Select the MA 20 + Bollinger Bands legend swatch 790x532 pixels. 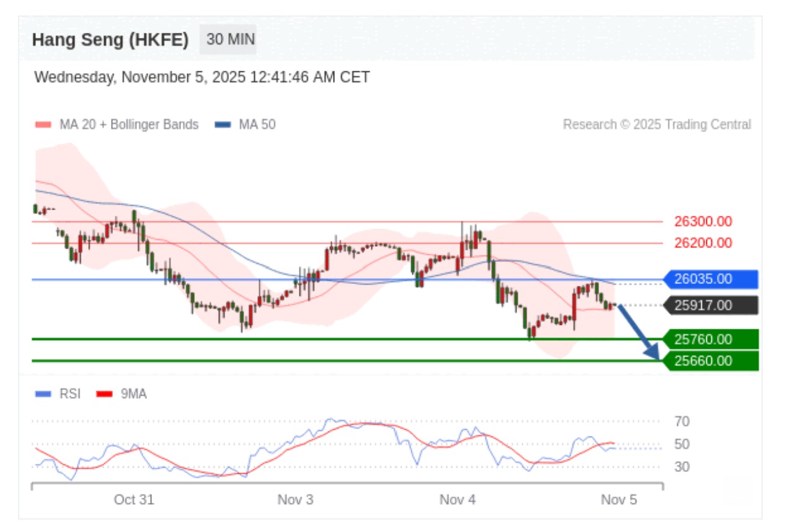pyautogui.click(x=43, y=125)
